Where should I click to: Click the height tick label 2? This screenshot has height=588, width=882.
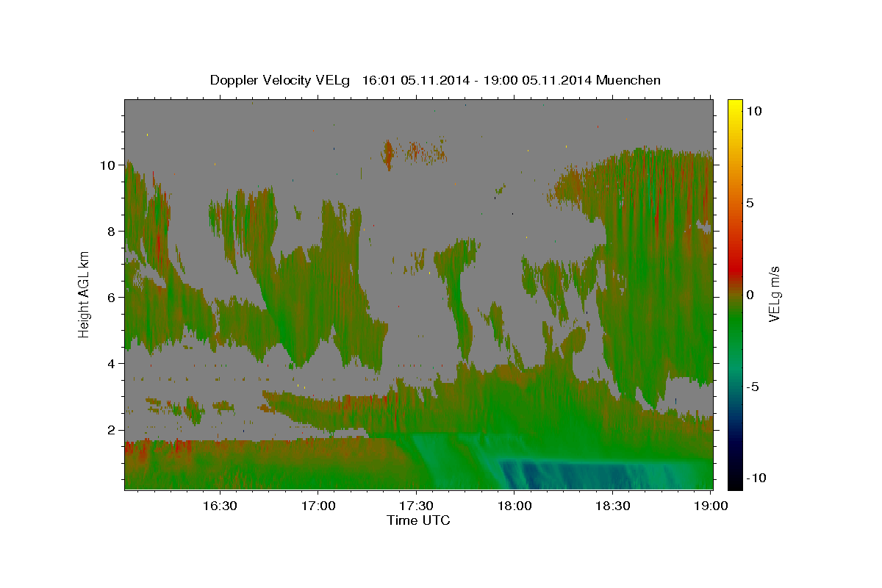[111, 430]
